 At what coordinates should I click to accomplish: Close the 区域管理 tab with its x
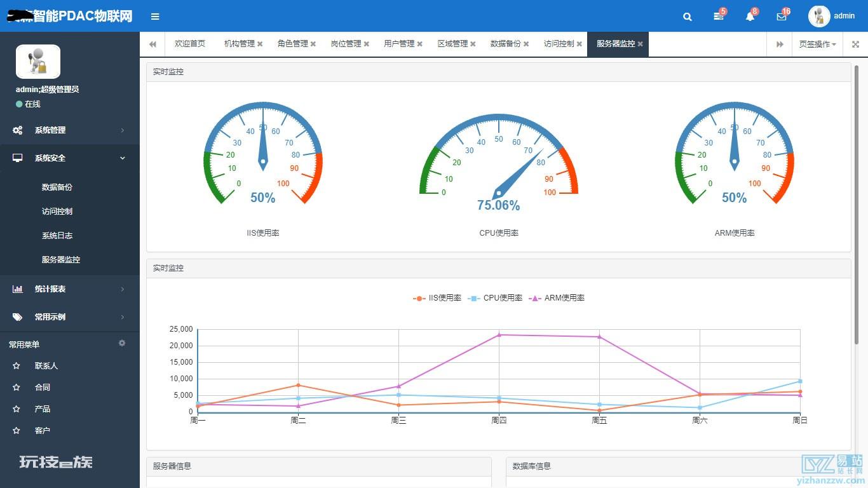pyautogui.click(x=473, y=44)
